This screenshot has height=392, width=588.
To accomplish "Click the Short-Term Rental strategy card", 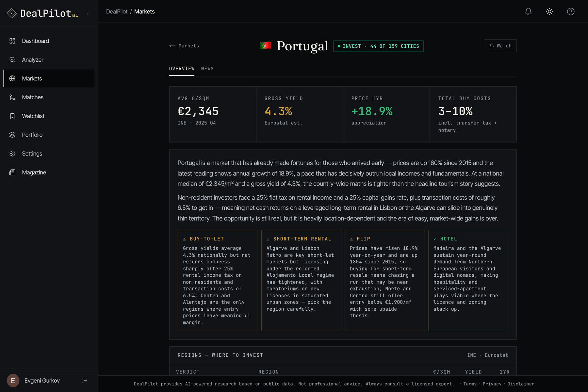I will point(301,280).
